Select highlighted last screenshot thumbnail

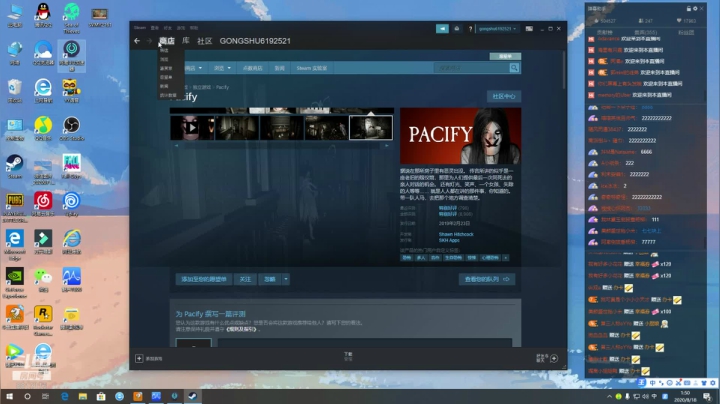[371, 128]
